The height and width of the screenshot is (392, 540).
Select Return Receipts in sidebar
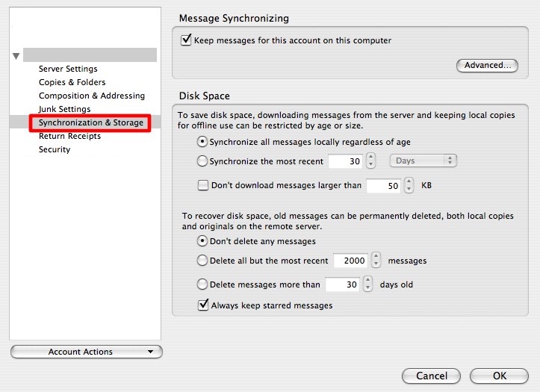click(x=69, y=136)
